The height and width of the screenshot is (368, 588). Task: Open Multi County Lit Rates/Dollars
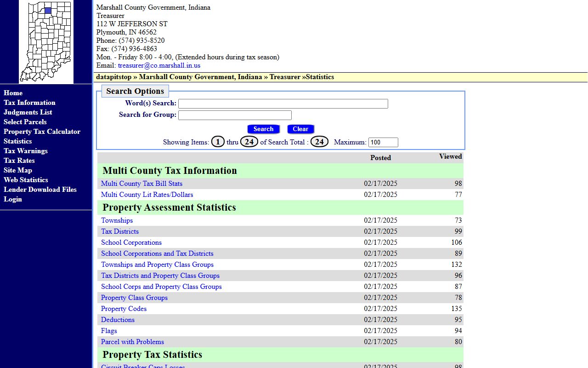point(147,195)
